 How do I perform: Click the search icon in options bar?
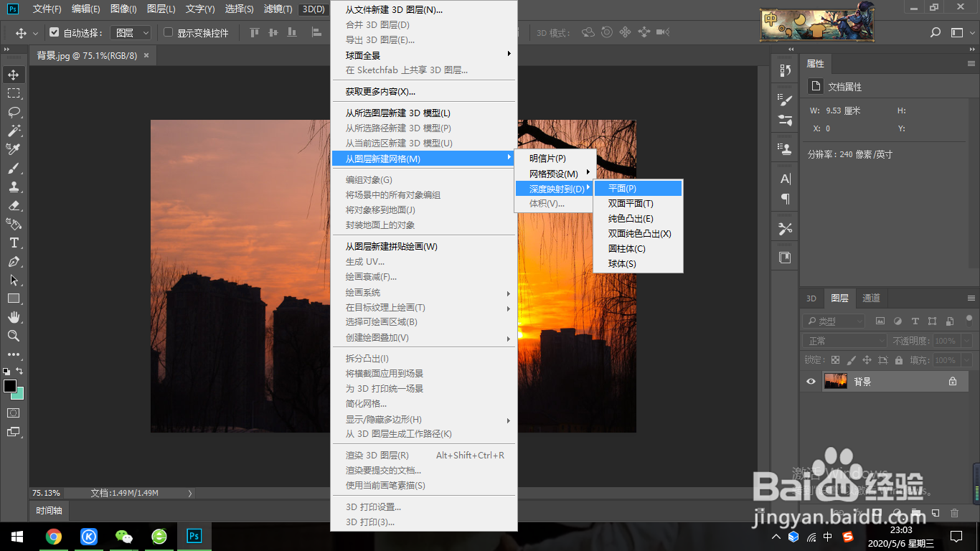coord(935,32)
